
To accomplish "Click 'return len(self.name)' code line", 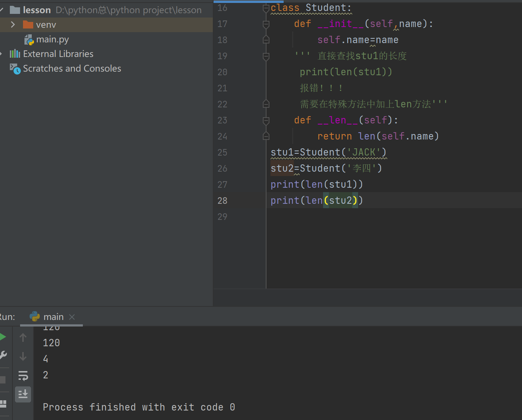I will click(378, 136).
